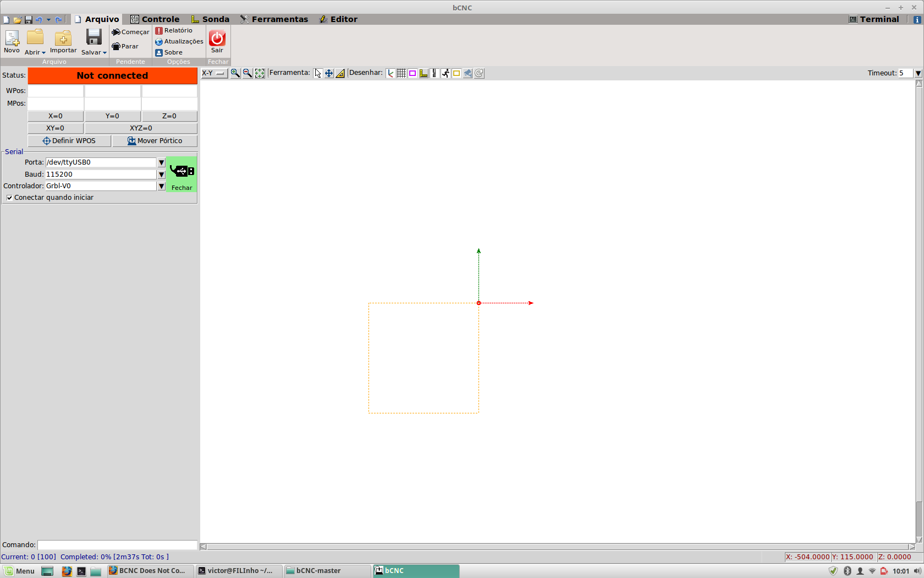Click the quick-access redo arrow

[x=58, y=20]
